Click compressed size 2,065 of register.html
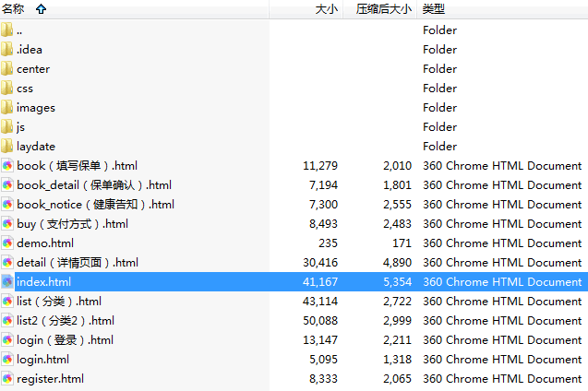Viewport: 588px width, 391px height. click(398, 379)
